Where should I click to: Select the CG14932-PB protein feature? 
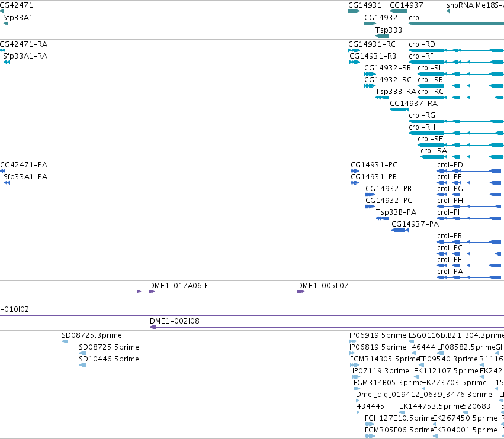370,195
